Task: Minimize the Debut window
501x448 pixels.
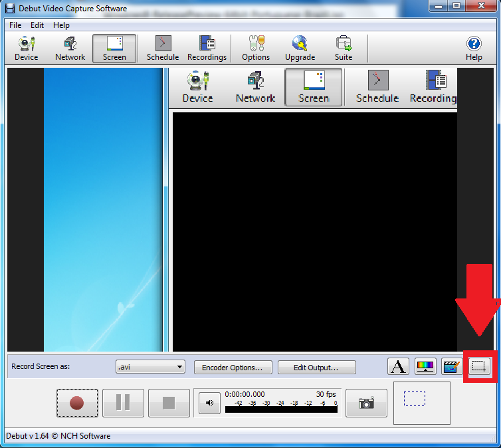Action: (439, 6)
